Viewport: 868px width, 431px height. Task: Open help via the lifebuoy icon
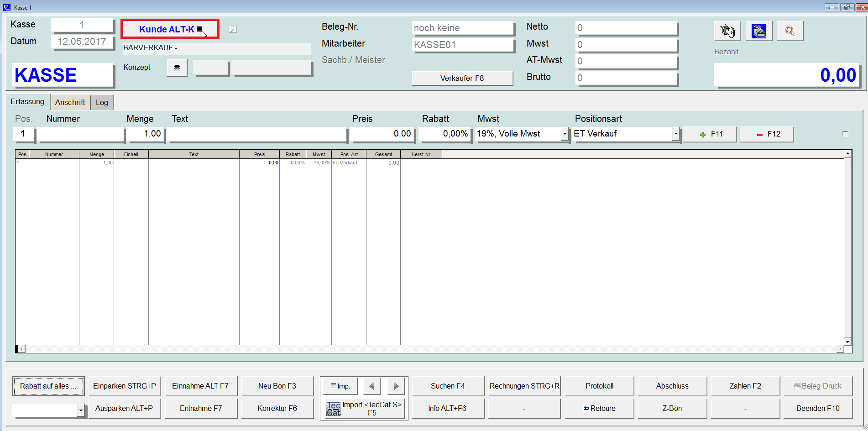tap(790, 31)
